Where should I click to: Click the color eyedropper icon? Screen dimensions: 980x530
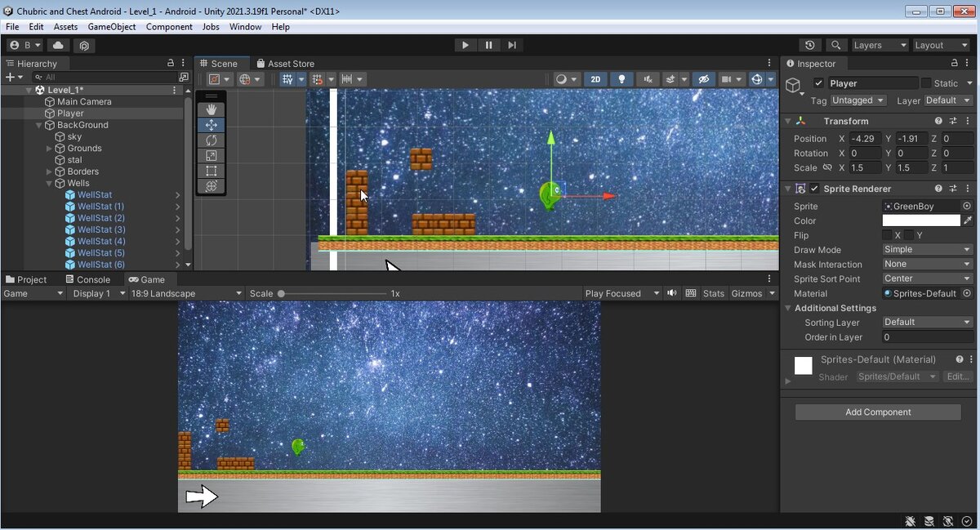[x=969, y=220]
